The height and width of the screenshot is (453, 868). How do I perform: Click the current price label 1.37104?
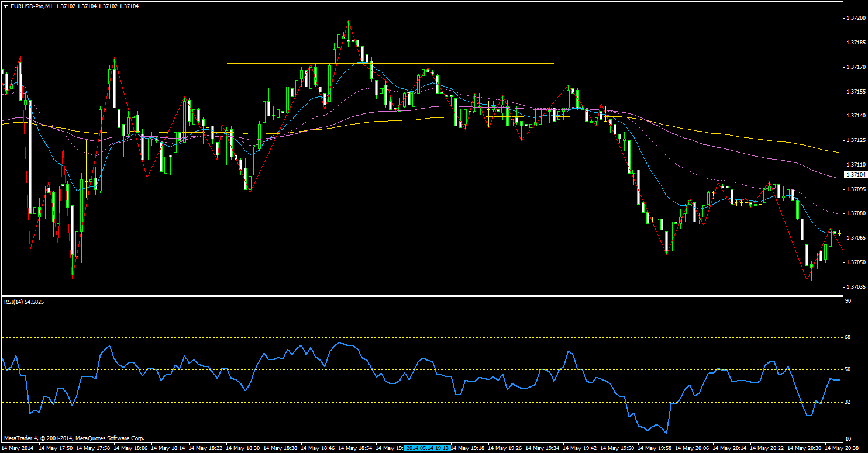(x=855, y=175)
